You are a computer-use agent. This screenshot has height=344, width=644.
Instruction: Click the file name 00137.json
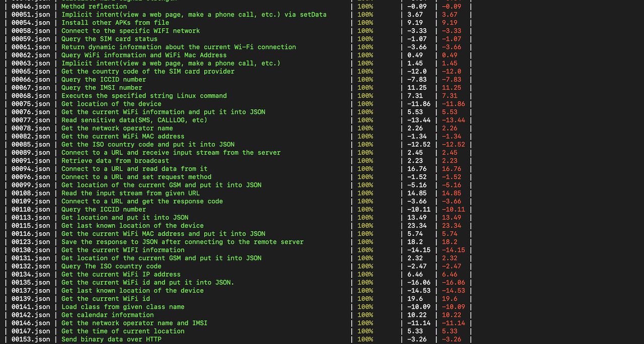point(31,291)
